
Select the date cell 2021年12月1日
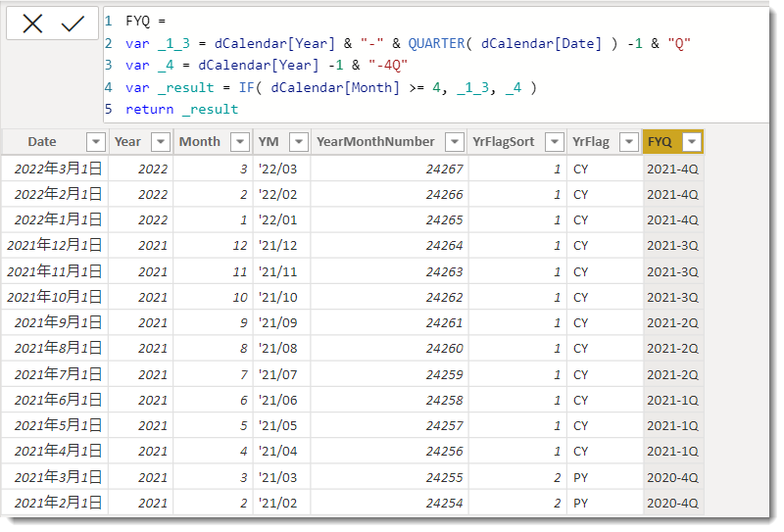(54, 246)
